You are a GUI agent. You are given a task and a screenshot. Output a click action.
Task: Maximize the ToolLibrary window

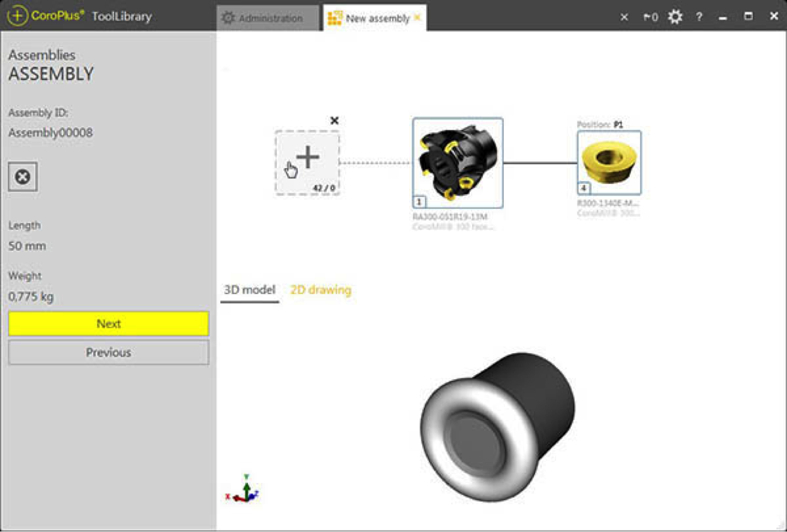click(748, 17)
